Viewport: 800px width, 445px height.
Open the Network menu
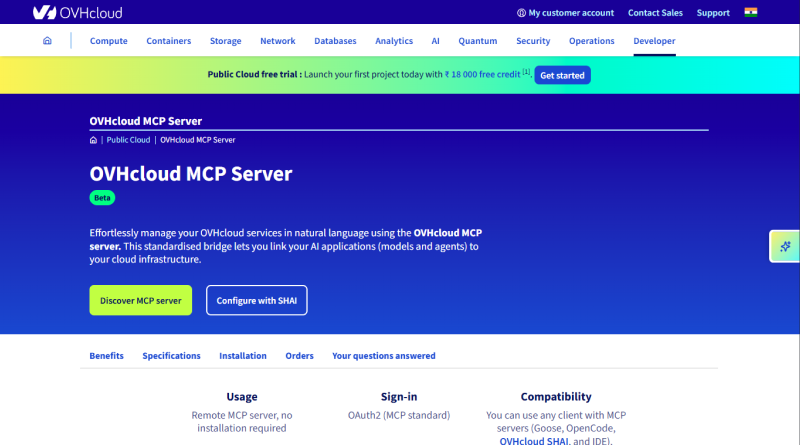coord(278,41)
